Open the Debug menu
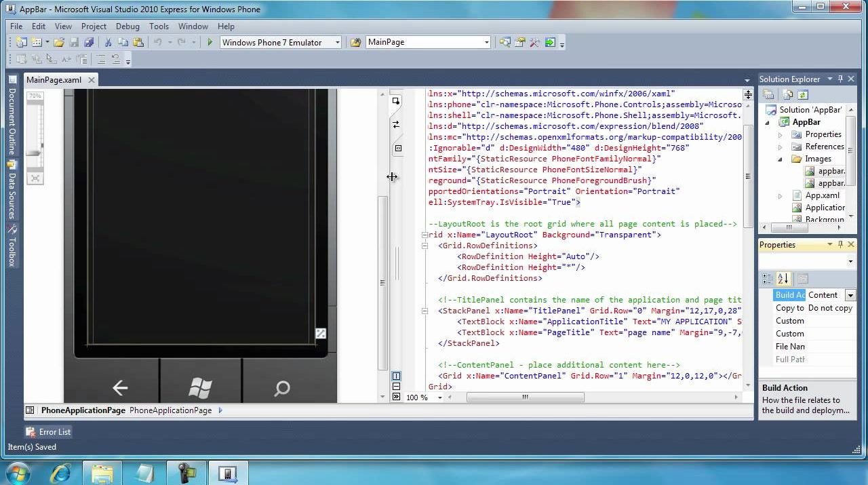This screenshot has width=868, height=485. point(127,26)
